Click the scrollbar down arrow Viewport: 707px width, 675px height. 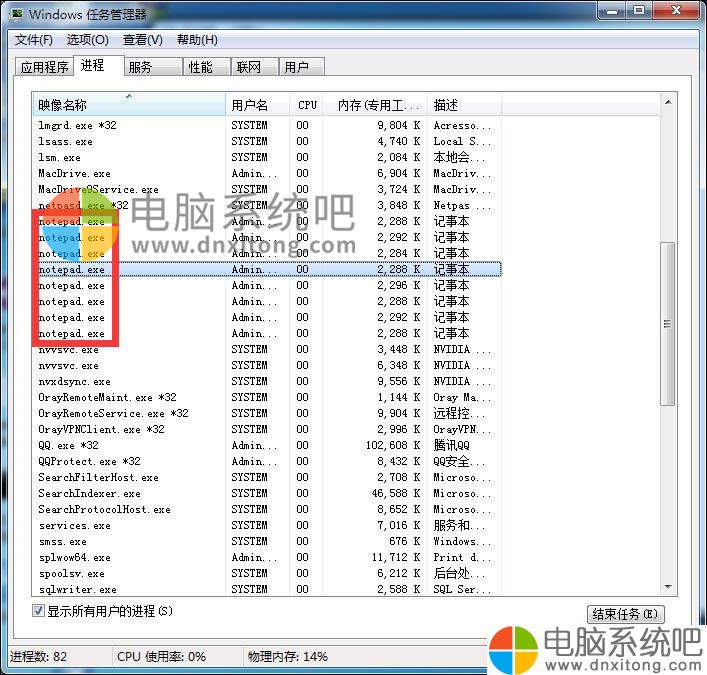(x=668, y=587)
